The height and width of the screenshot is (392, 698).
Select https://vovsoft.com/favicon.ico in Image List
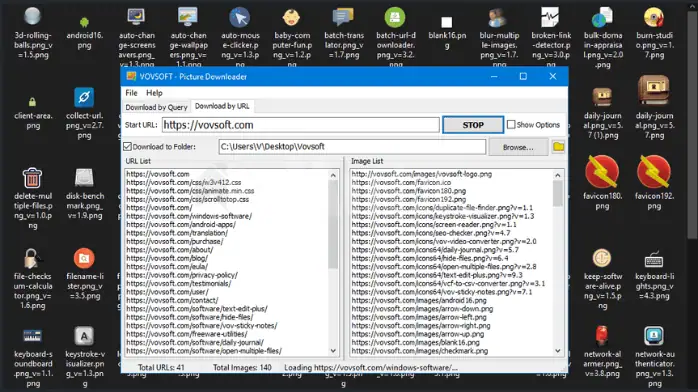[x=401, y=182]
